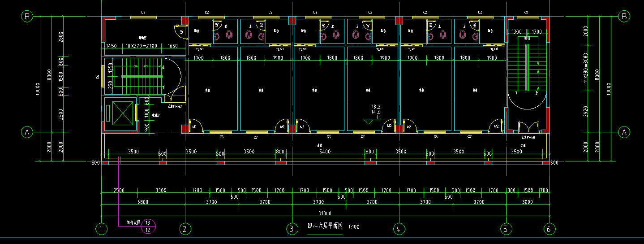Viewport: 644px width, 244px height.
Task: Select the magenta detail callout bubble 13/12
Action: point(148,226)
